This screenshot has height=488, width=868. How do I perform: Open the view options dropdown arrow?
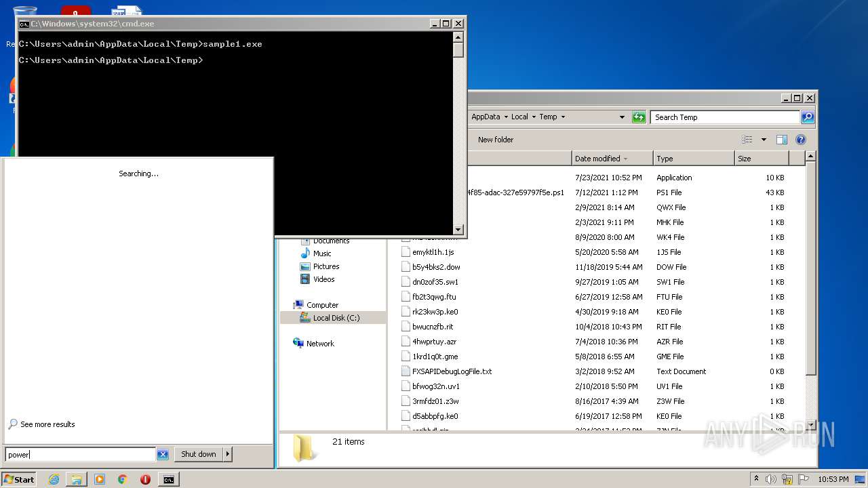(764, 140)
